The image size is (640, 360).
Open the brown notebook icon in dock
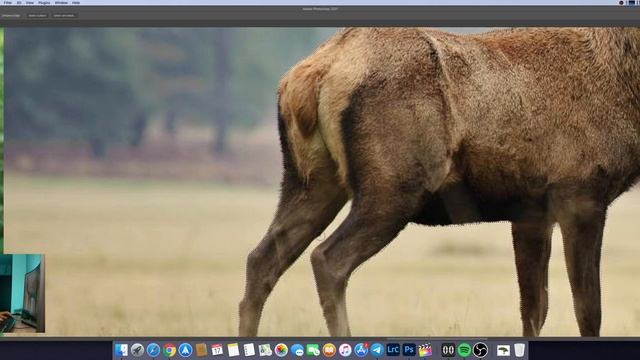tap(201, 350)
